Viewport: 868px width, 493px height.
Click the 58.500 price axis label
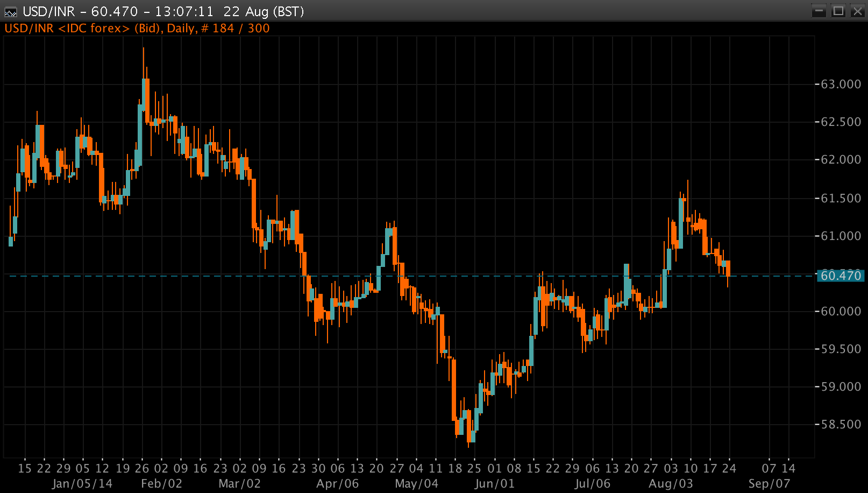[841, 425]
